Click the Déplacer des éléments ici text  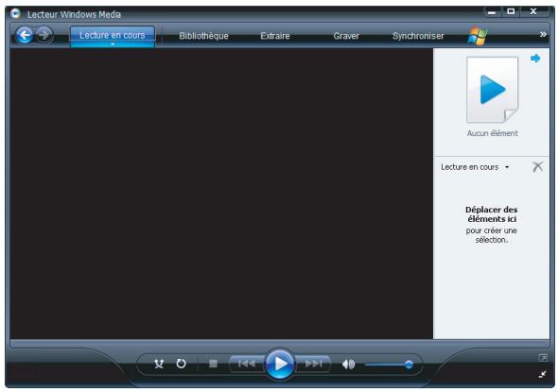492,214
